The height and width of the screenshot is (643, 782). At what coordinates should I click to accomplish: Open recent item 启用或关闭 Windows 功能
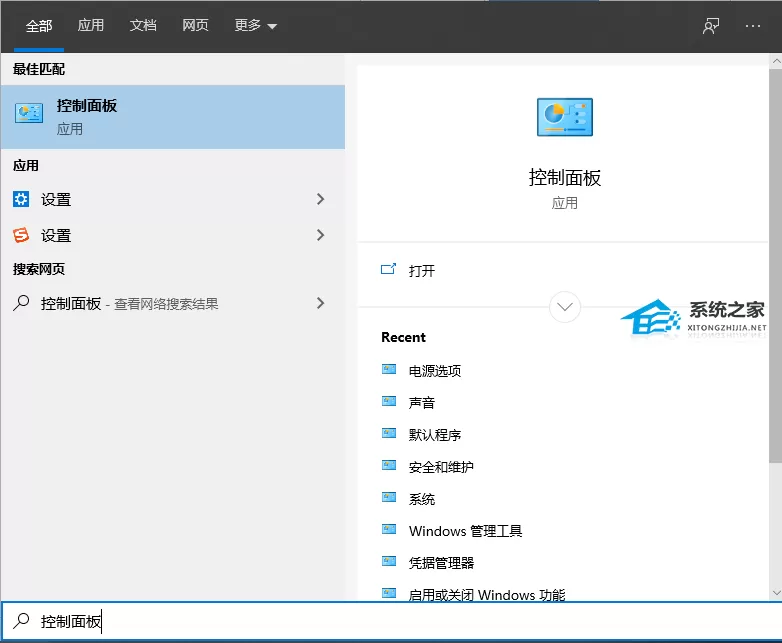tap(487, 595)
